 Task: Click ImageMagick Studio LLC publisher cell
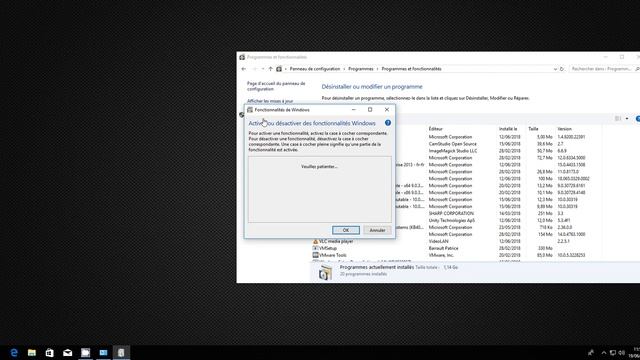pos(453,151)
